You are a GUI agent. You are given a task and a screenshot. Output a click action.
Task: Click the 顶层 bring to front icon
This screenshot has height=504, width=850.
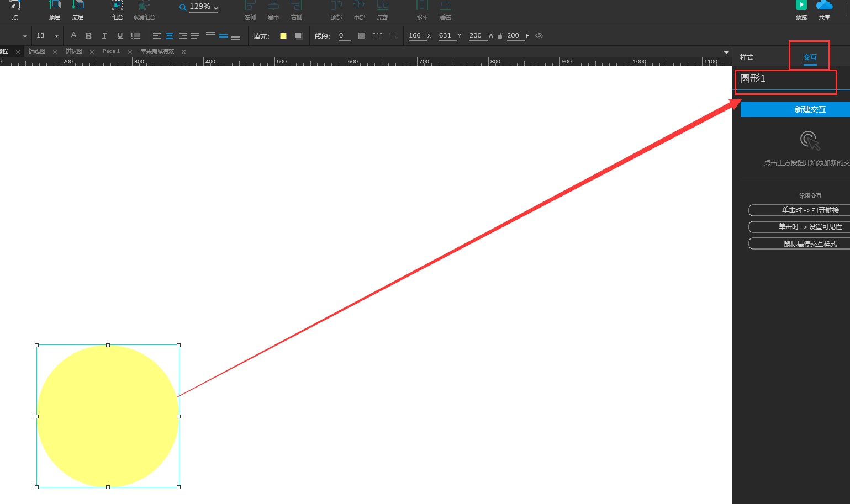[55, 5]
